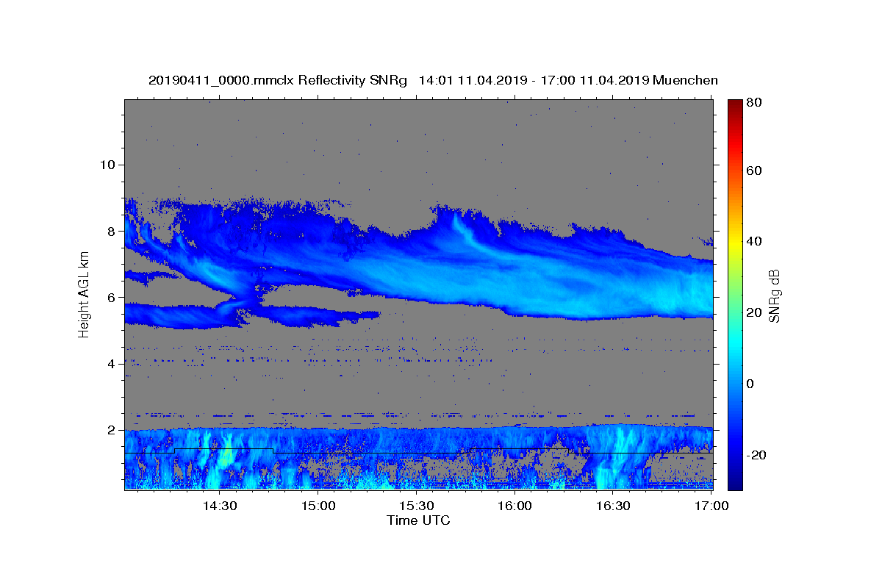Click the 'Time UTC' axis label

pyautogui.click(x=418, y=520)
